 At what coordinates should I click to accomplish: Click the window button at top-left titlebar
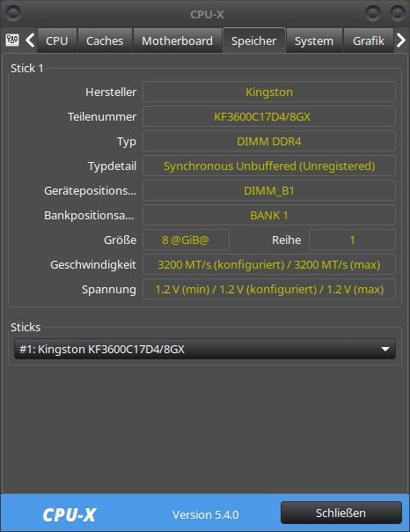(x=13, y=13)
